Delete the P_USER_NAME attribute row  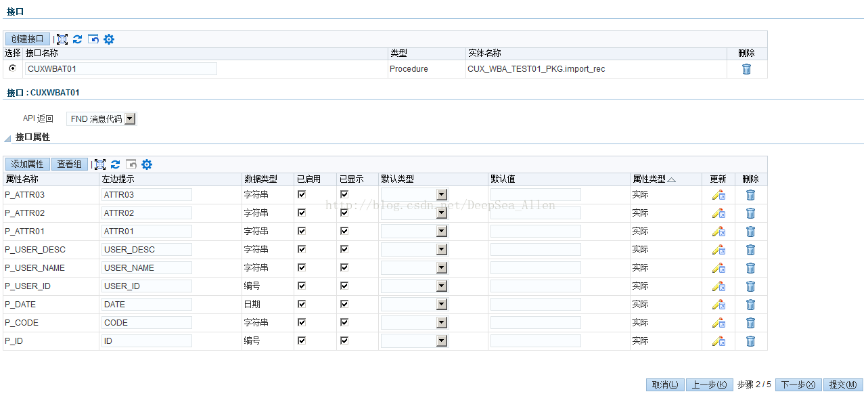pyautogui.click(x=750, y=268)
